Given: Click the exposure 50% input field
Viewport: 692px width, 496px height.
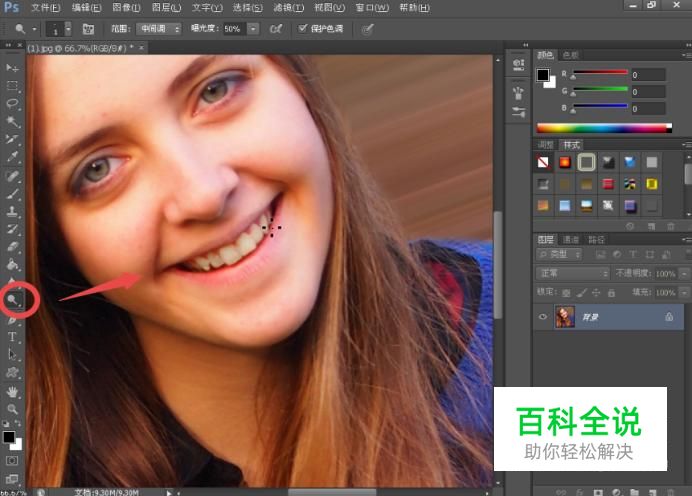Looking at the screenshot, I should [x=234, y=29].
